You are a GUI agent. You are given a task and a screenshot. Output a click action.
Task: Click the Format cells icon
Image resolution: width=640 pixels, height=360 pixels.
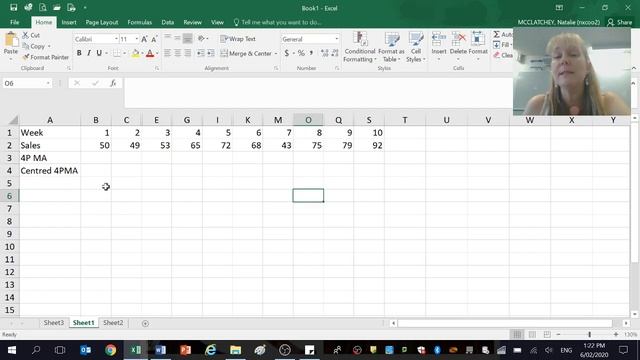pyautogui.click(x=478, y=39)
